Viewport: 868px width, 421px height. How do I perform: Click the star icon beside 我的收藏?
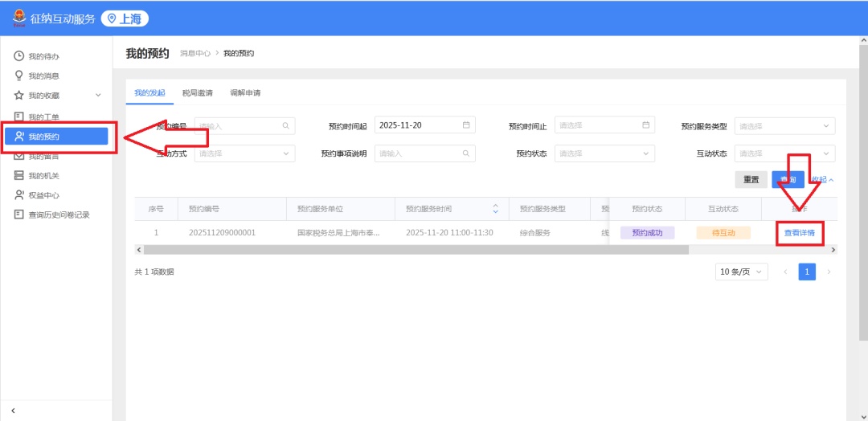[18, 96]
